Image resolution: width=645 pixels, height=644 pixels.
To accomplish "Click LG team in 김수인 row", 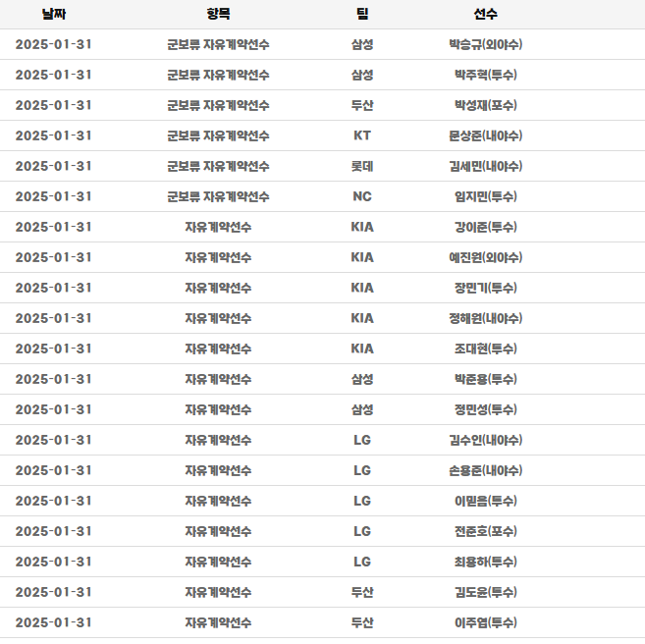I will (x=362, y=440).
